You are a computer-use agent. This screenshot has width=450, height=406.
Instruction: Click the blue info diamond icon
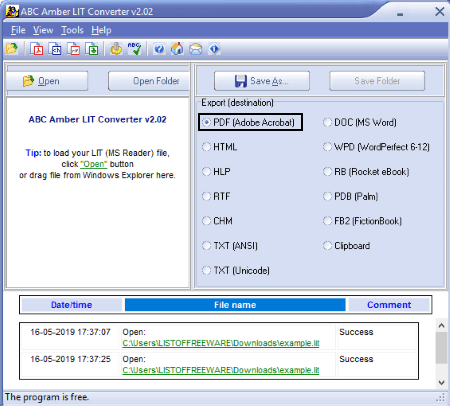tap(214, 49)
